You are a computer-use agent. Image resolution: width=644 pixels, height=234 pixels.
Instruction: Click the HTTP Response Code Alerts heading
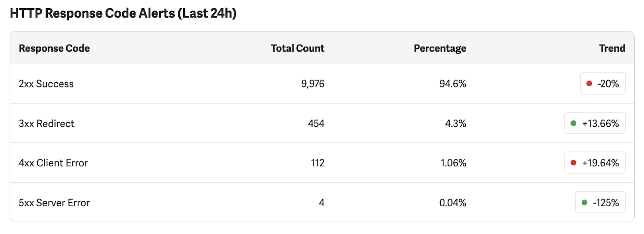pyautogui.click(x=123, y=13)
